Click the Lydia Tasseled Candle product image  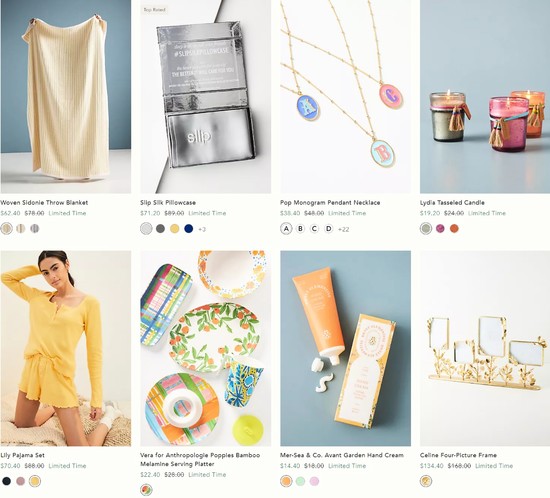click(x=485, y=96)
